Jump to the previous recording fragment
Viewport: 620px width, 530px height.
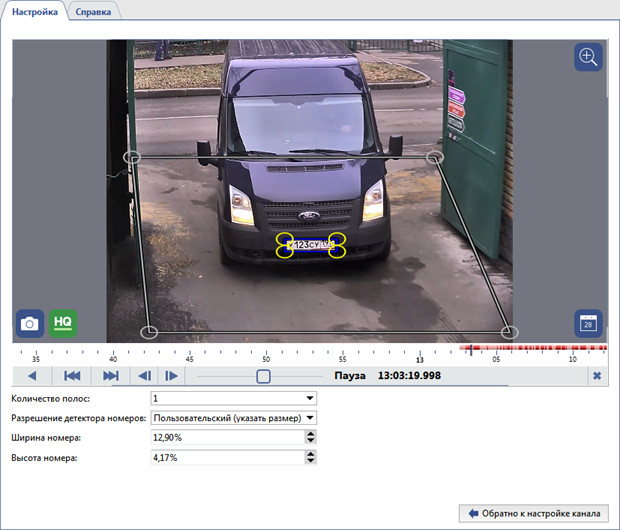click(72, 376)
